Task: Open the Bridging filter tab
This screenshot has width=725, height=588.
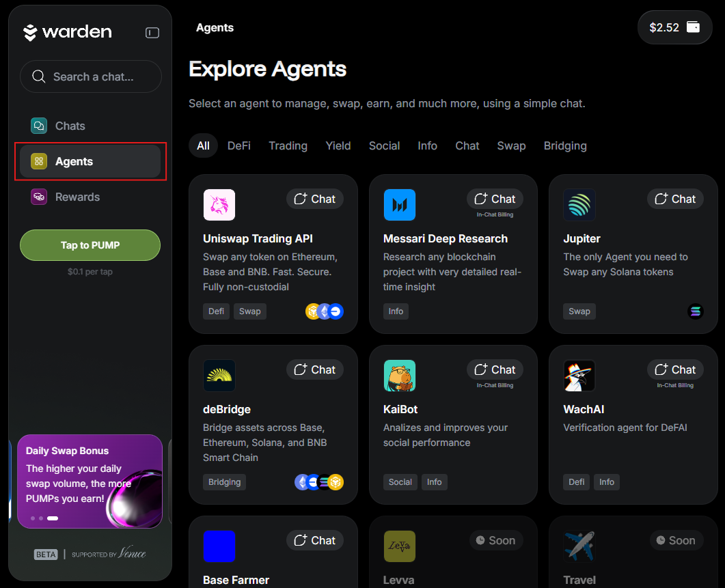Action: click(x=565, y=145)
